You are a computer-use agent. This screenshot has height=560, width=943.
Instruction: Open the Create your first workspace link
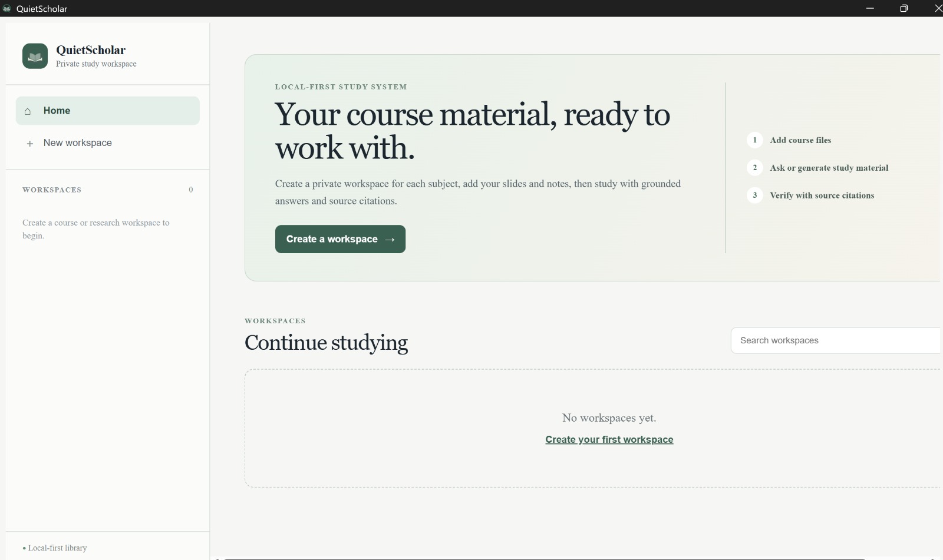[x=609, y=439]
